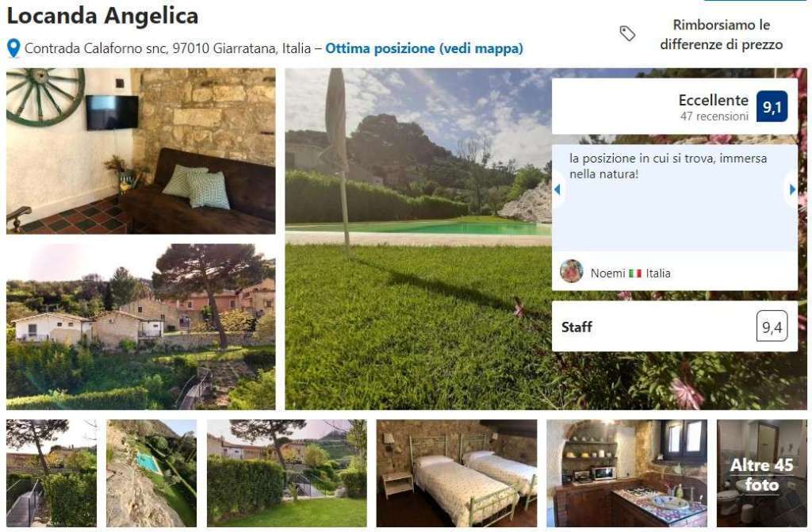The width and height of the screenshot is (812, 532).
Task: Click Noemi's reviewer avatar
Action: pyautogui.click(x=571, y=271)
